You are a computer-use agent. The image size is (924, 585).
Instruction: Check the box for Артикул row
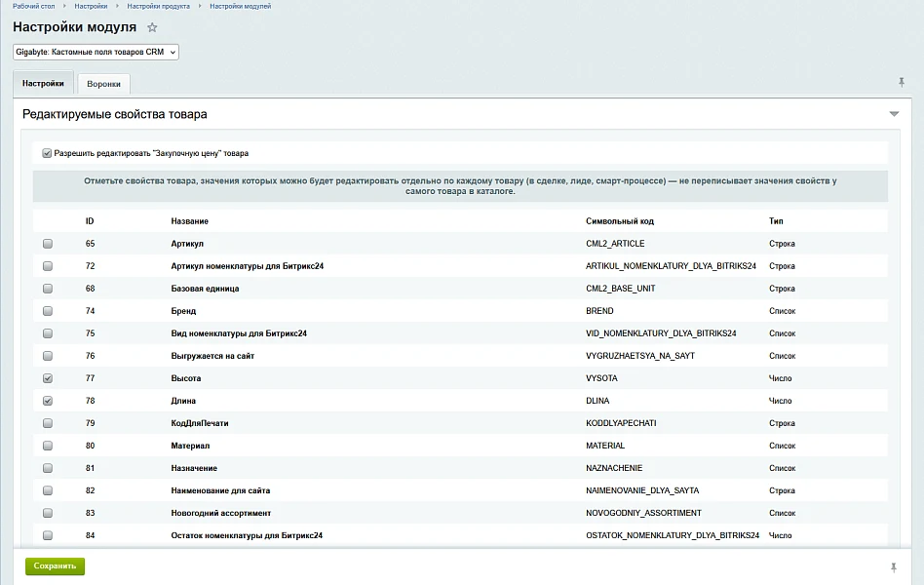coord(48,244)
